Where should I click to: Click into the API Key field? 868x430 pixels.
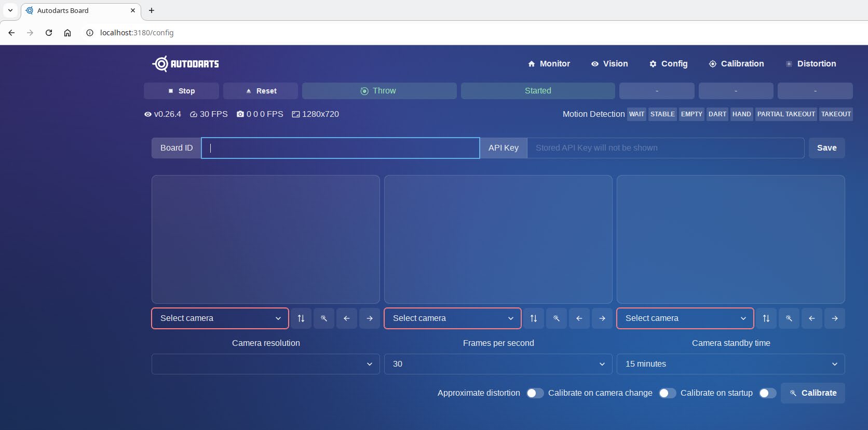(x=666, y=148)
